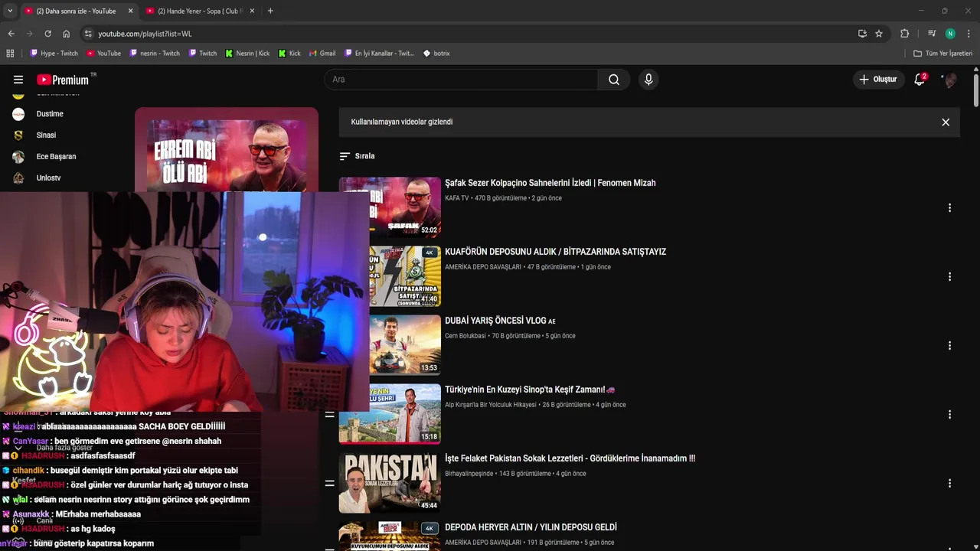Open the notifications bell
This screenshot has height=551, width=980.
click(920, 80)
